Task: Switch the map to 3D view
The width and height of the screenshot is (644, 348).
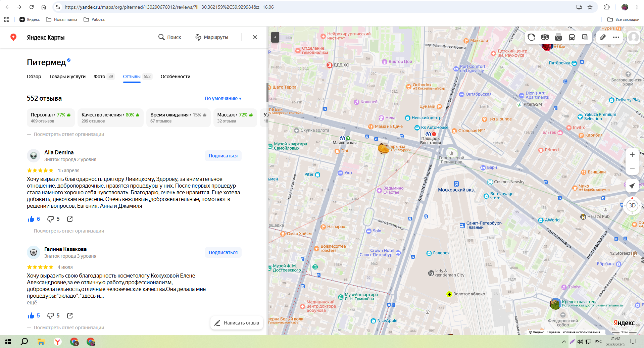Action: click(x=632, y=205)
